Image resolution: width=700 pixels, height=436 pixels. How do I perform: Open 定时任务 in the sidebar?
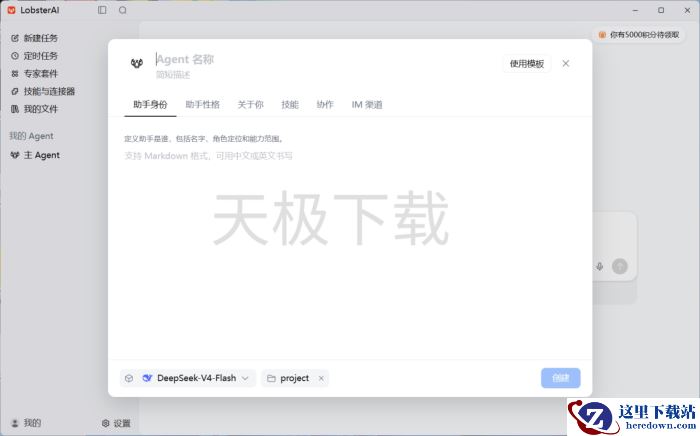(34, 56)
